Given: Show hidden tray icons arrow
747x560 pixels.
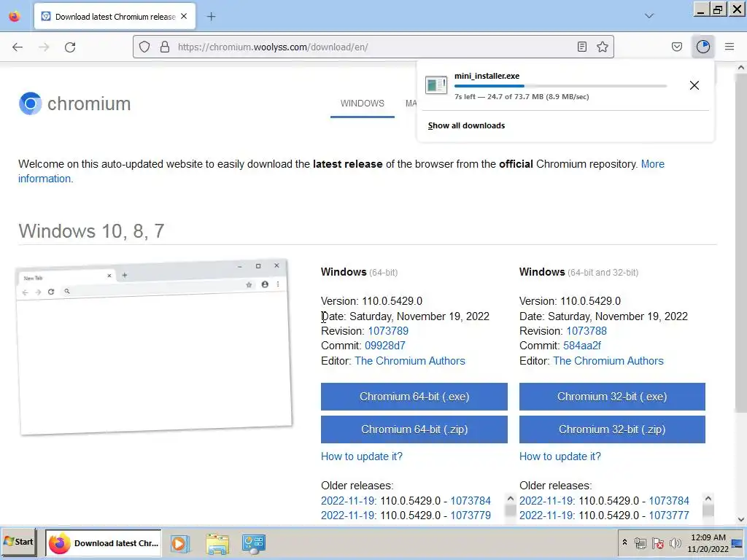Looking at the screenshot, I should coord(624,542).
